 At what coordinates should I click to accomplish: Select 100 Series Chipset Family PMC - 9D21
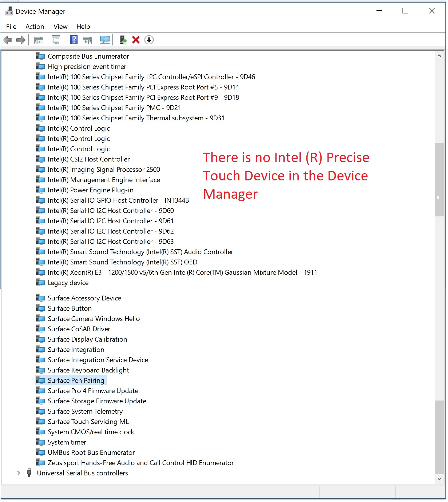click(114, 107)
